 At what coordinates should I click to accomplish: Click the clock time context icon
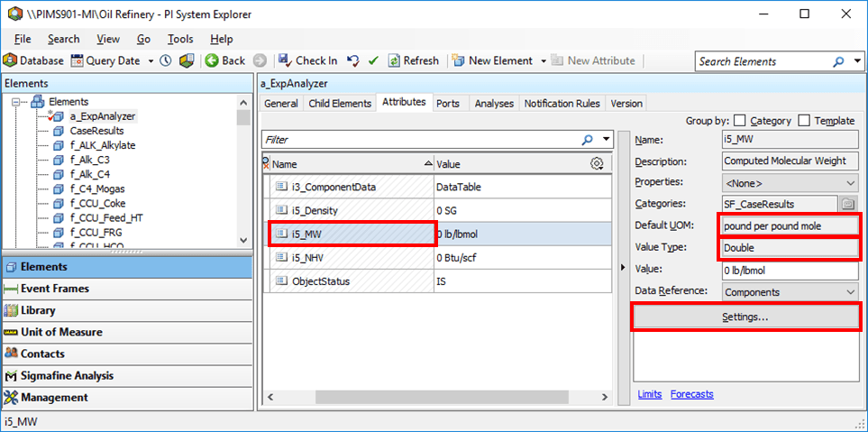point(166,61)
